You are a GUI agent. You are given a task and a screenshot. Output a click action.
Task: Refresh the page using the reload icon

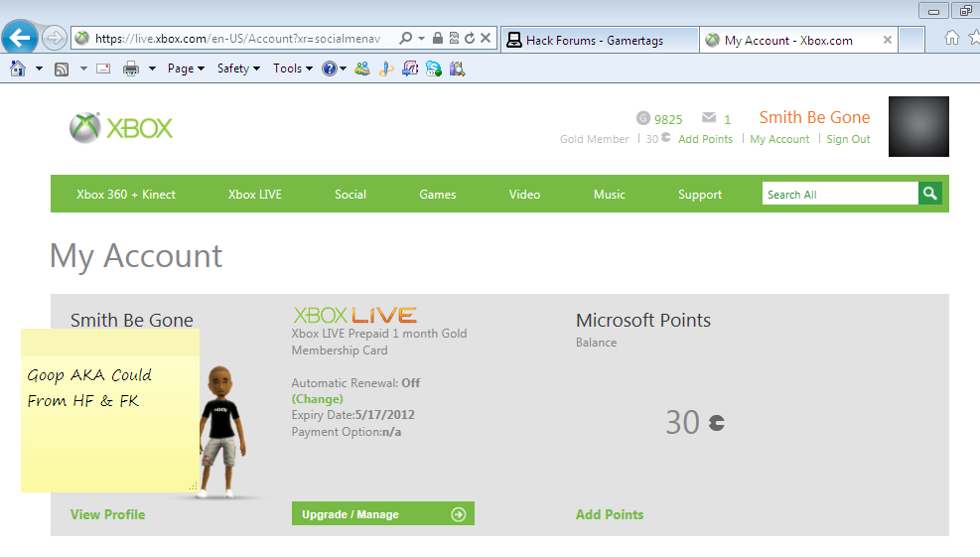point(470,38)
